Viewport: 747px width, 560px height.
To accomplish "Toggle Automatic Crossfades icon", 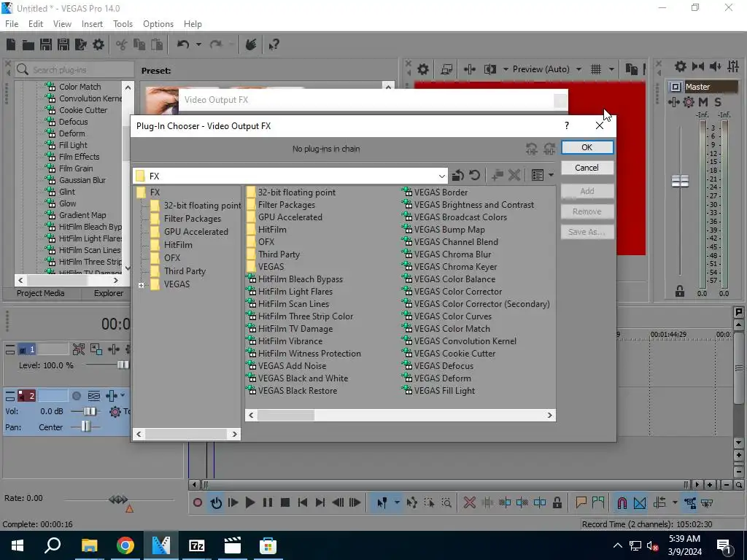I will point(640,502).
